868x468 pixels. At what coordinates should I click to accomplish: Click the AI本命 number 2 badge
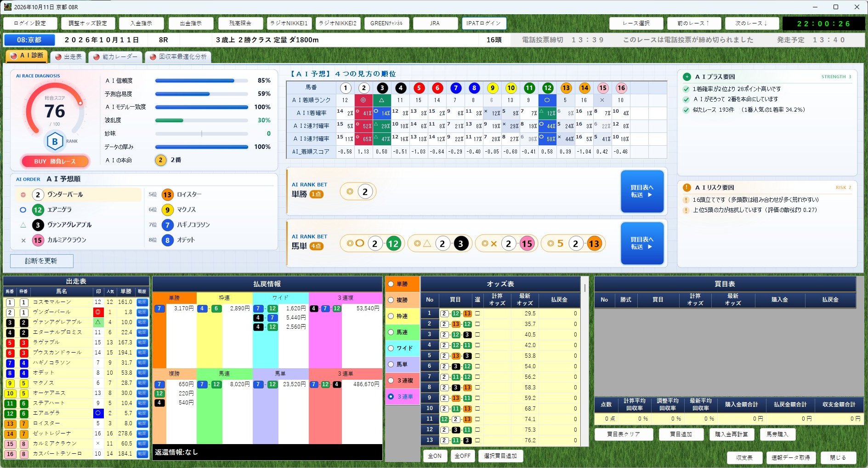tap(160, 160)
